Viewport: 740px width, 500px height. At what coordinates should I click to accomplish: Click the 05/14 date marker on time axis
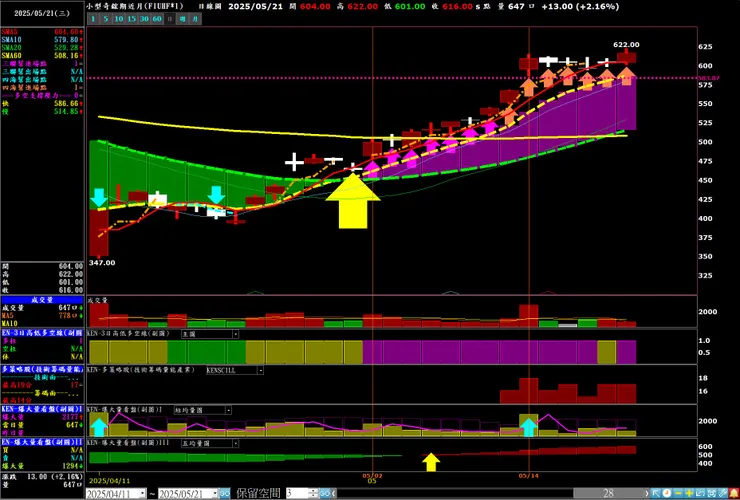tap(529, 476)
